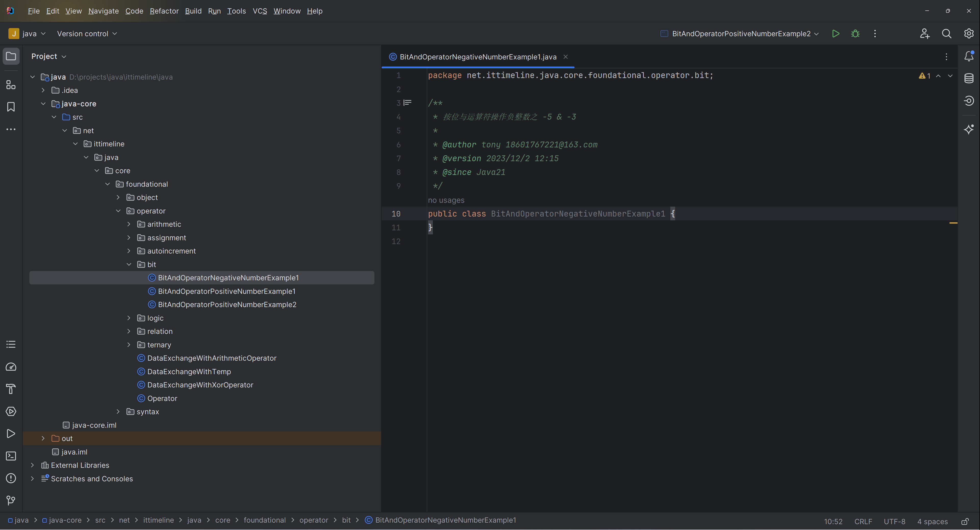Select BitAndOperatorPositiveNumberExample1 in project tree

[226, 291]
